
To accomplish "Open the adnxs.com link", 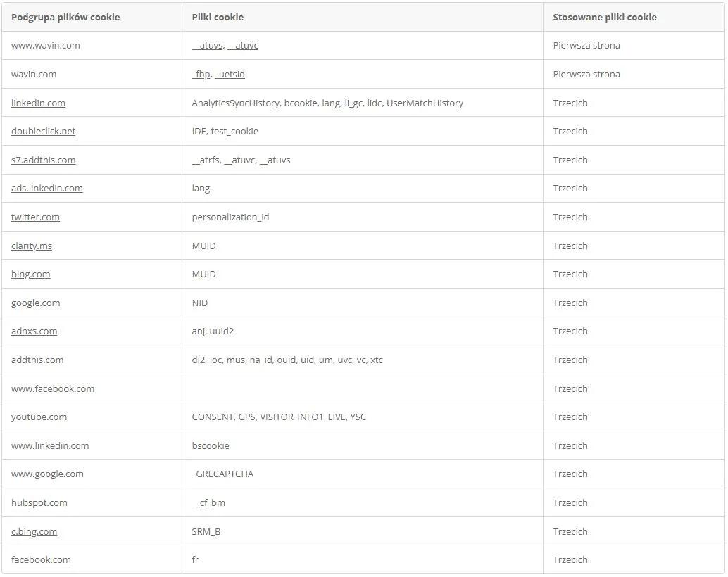I will [34, 331].
